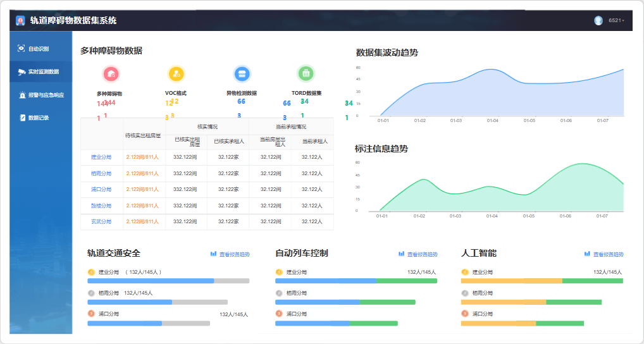The height and width of the screenshot is (344, 644).
Task: Select the pink 多种障碍物 circular icon
Action: click(x=111, y=74)
